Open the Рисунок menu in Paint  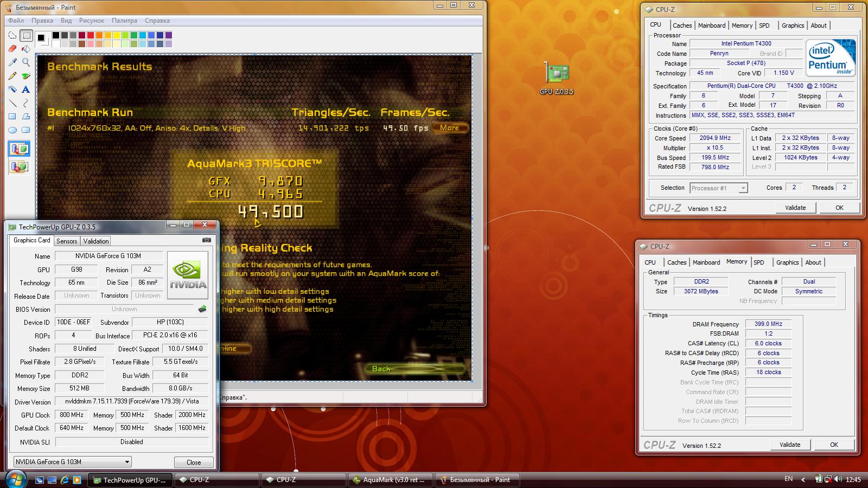[92, 21]
